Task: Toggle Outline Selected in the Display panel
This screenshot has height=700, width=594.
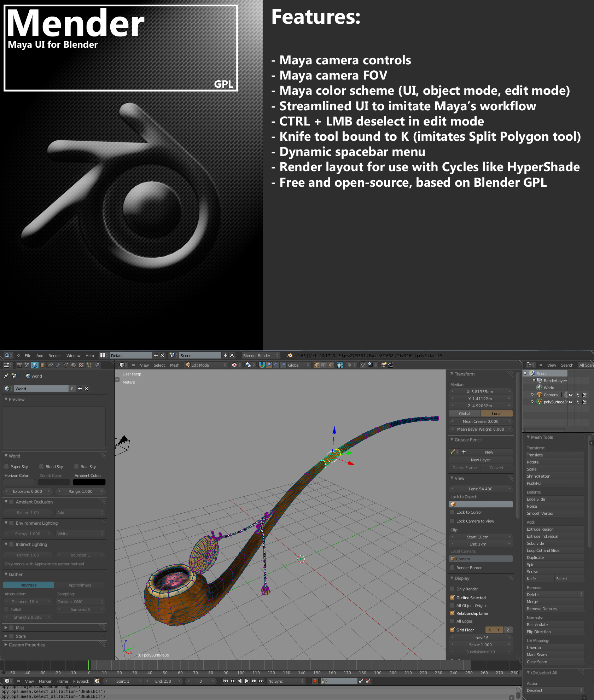Action: 453,597
